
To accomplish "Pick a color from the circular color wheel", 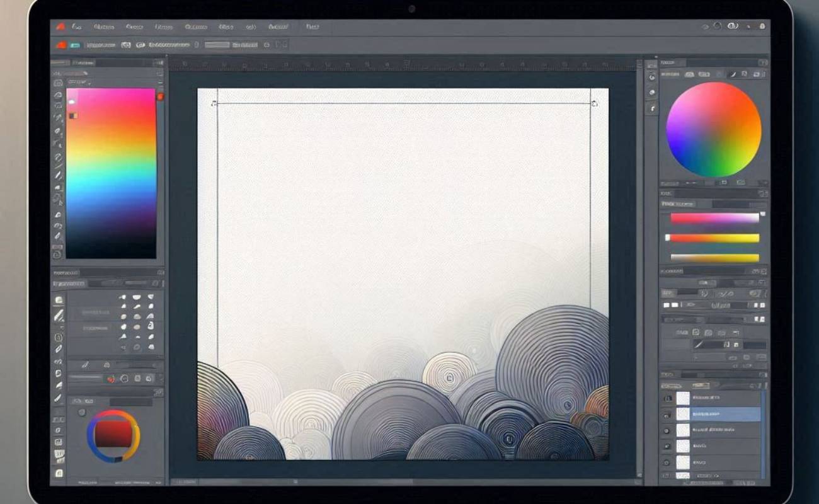I will (713, 130).
